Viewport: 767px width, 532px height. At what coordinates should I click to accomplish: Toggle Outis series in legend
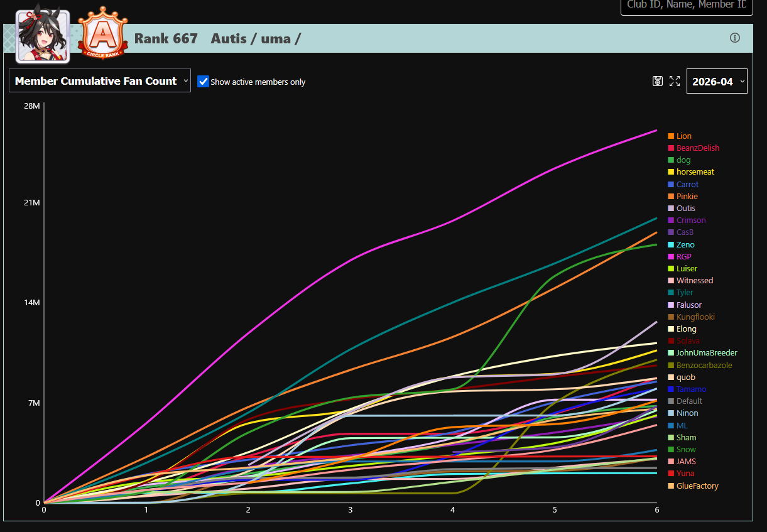682,208
